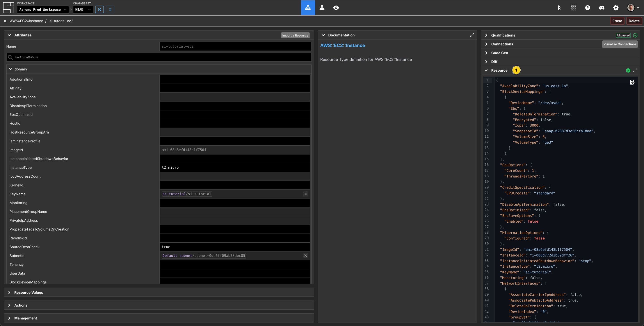Click the Tenancy input field
Image resolution: width=644 pixels, height=326 pixels.
point(235,265)
